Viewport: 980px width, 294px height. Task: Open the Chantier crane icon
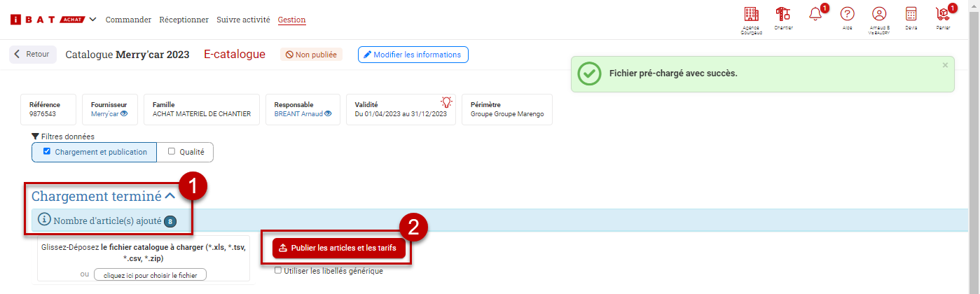tap(782, 14)
